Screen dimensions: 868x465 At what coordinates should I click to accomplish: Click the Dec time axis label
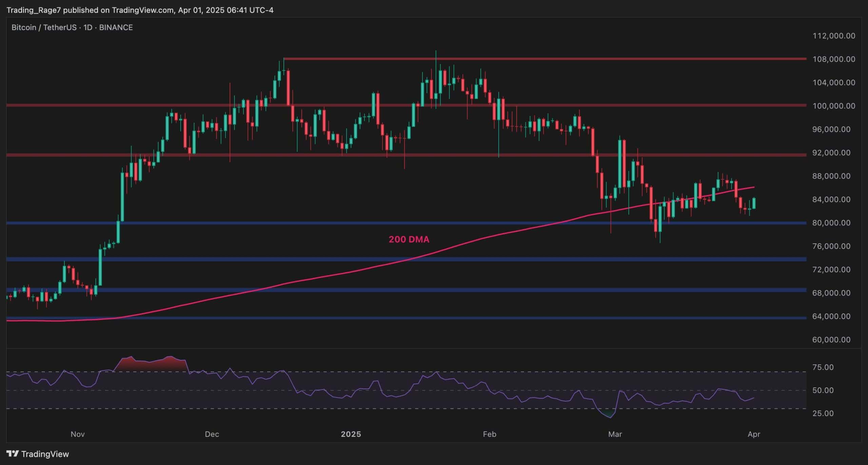(212, 434)
